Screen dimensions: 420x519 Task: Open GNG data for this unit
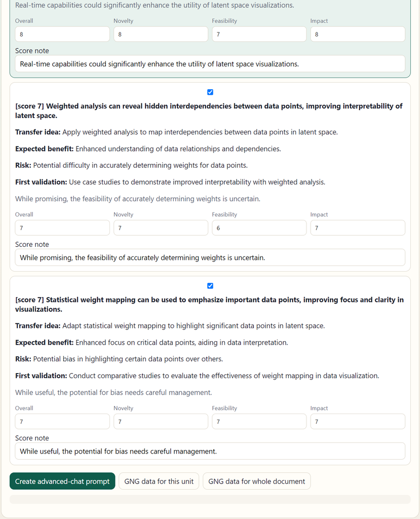[159, 481]
